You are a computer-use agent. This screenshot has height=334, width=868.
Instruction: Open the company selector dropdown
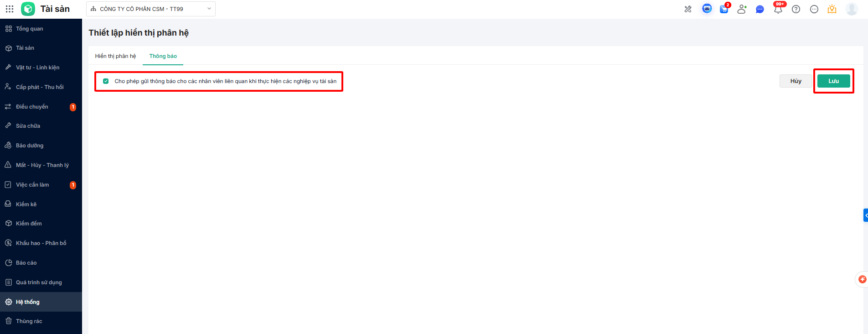pos(151,9)
